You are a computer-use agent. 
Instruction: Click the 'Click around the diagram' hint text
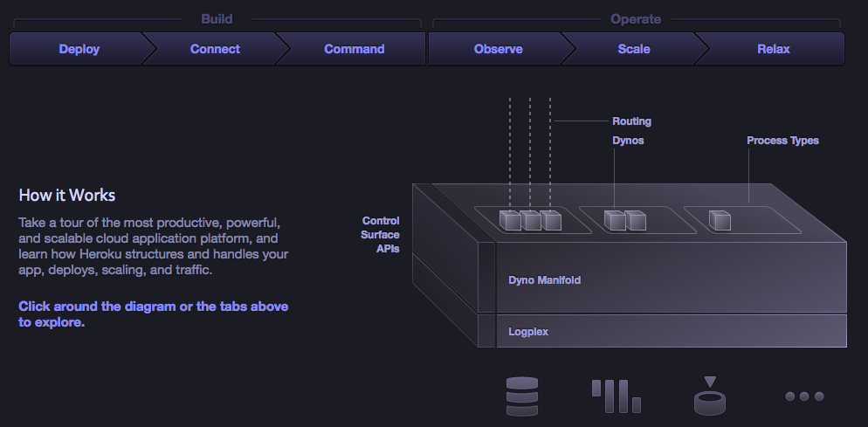click(x=154, y=314)
